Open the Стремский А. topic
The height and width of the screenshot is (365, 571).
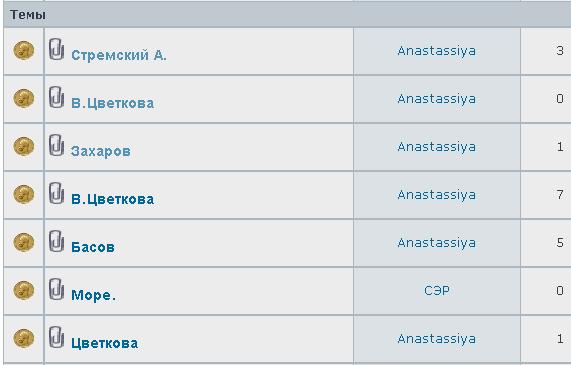click(x=119, y=55)
